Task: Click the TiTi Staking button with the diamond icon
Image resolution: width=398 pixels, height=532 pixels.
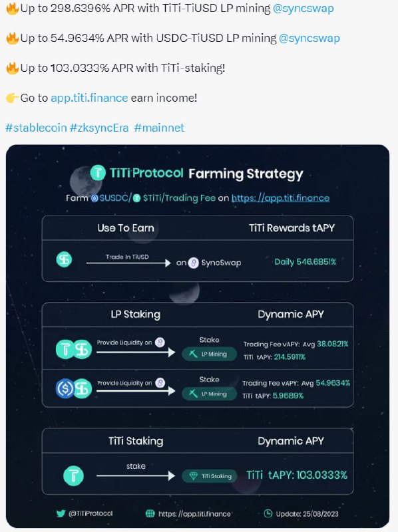Action: tap(209, 476)
